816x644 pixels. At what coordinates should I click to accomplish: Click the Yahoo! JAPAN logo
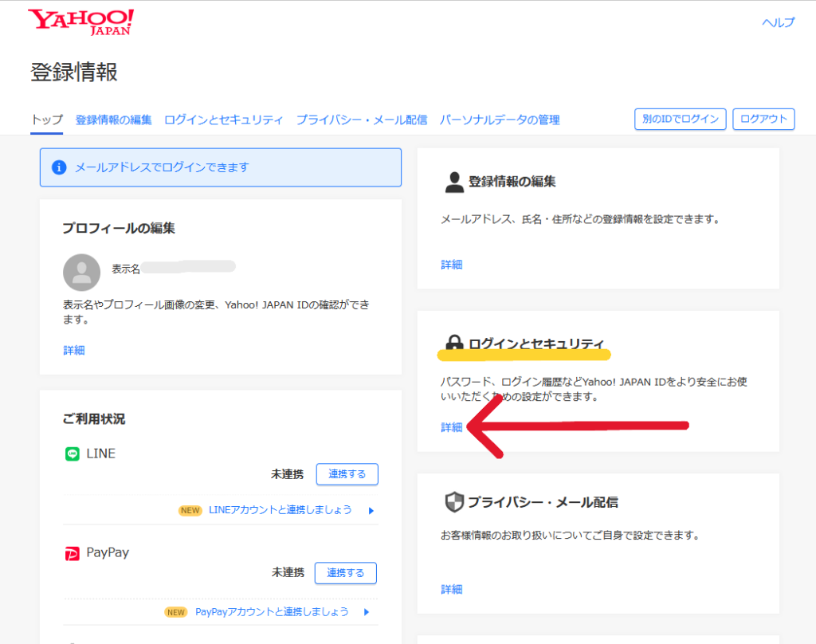(x=80, y=22)
